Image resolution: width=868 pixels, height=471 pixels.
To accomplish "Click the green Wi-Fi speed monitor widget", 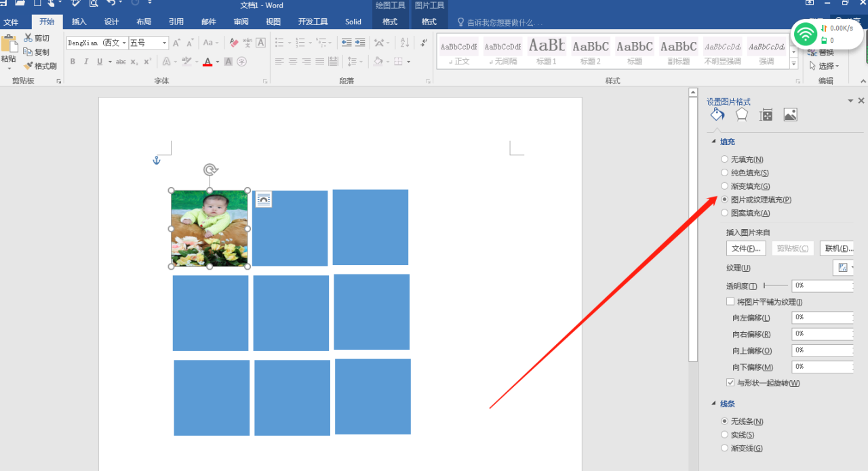I will [x=827, y=33].
